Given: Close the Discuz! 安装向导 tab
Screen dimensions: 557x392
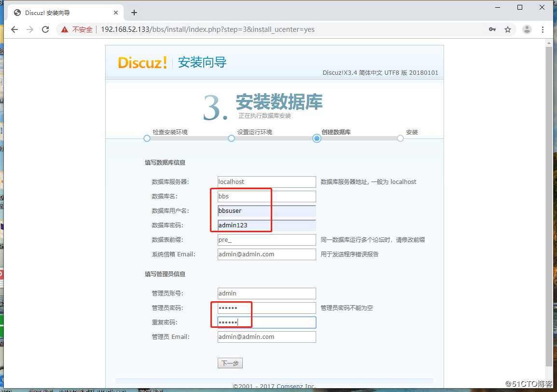Looking at the screenshot, I should [115, 13].
